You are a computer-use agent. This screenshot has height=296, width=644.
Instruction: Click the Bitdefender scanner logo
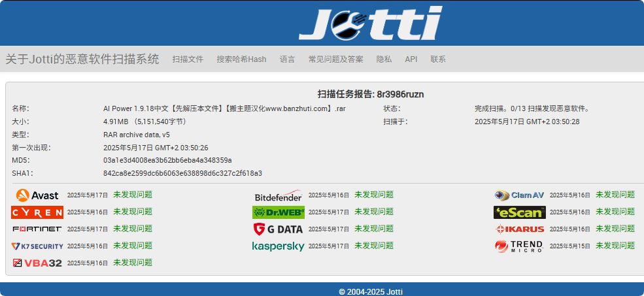(279, 195)
